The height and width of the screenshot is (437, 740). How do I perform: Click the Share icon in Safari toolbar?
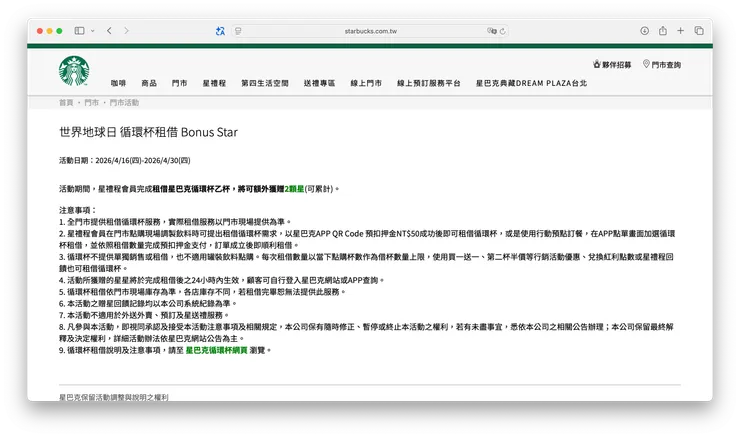click(x=663, y=31)
